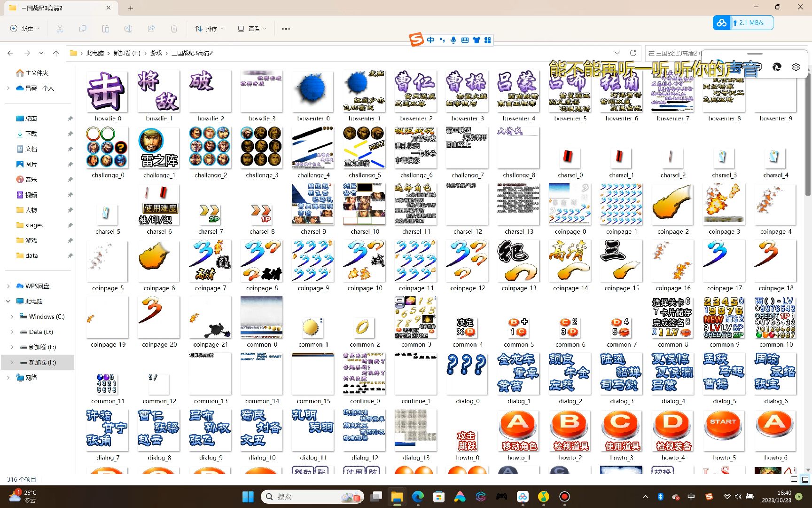Screen dimensions: 812x508
Task: Select the coinpage 14 image thumbnail
Action: tap(570, 260)
